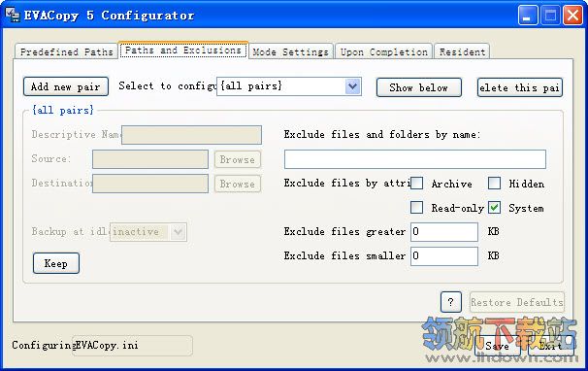Click the Source path field

(150, 159)
